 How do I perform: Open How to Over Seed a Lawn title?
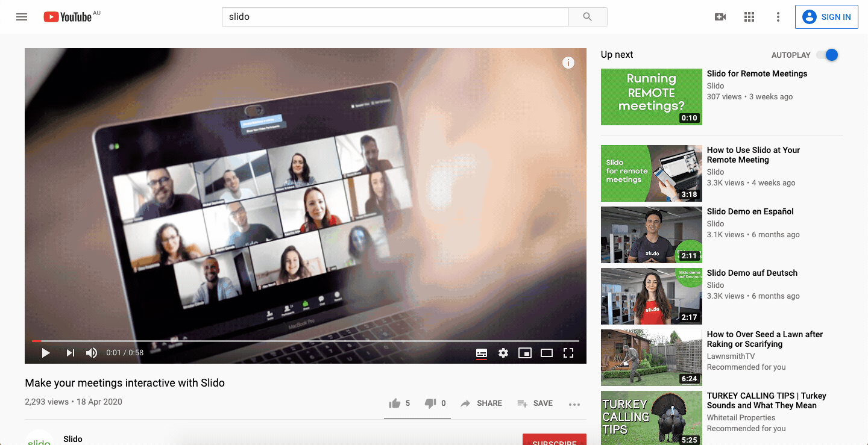[x=765, y=339]
